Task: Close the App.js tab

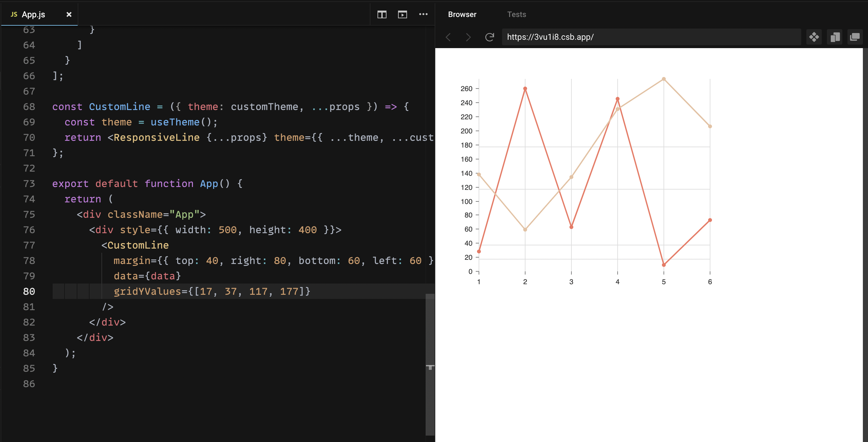Action: pos(69,14)
